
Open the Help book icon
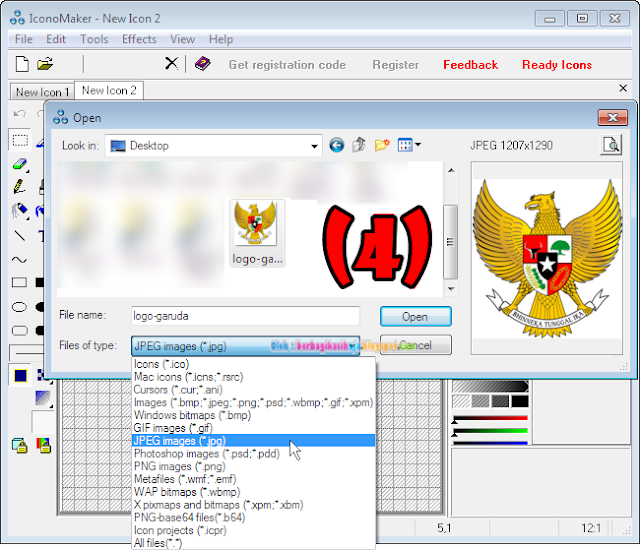pyautogui.click(x=202, y=64)
